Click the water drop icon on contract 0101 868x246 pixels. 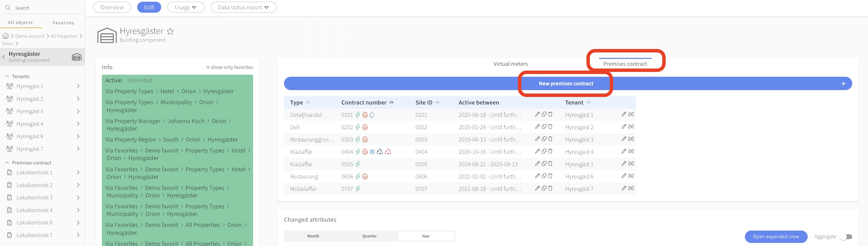[372, 115]
